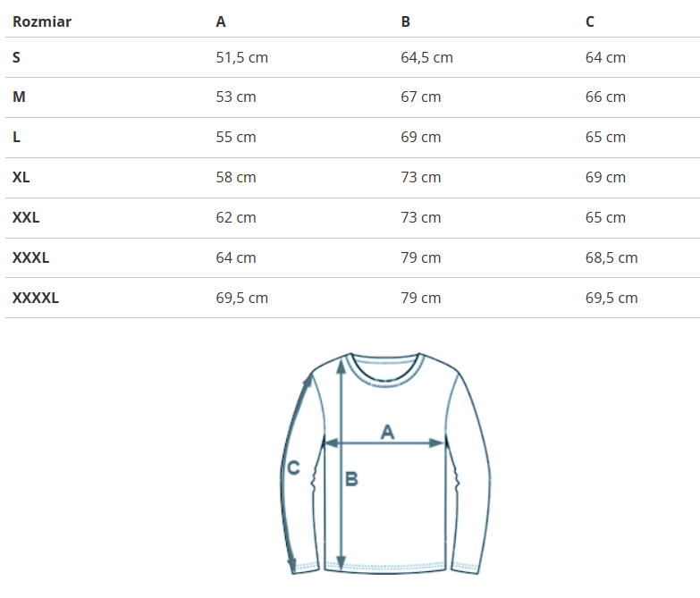Viewport: 700px width, 598px height.
Task: Select the XXXL size row label
Action: [x=30, y=257]
